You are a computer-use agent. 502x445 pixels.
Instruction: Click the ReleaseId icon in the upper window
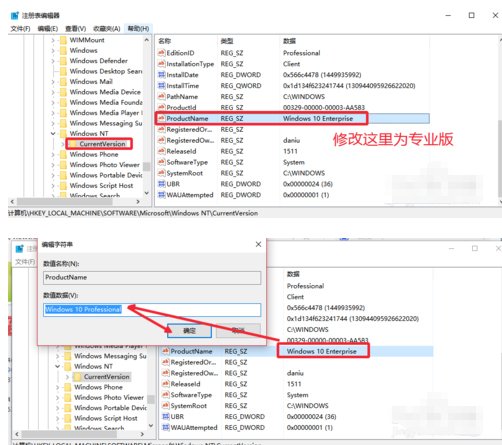click(x=161, y=151)
